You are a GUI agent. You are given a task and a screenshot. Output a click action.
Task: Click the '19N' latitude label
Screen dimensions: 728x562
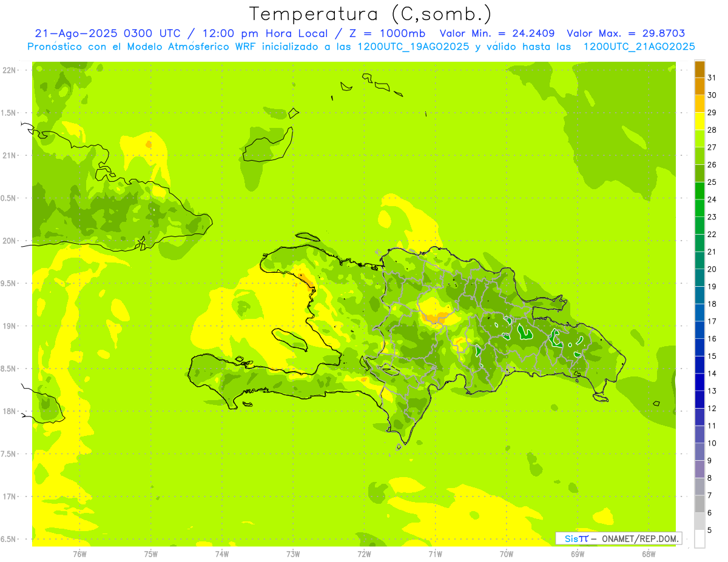[x=9, y=326]
